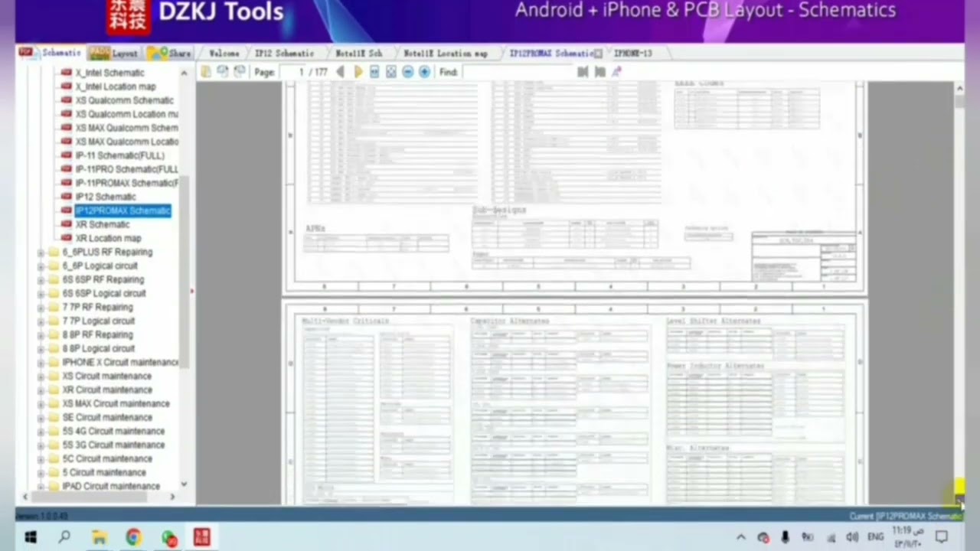Click XR Circuit maintenance folder icon
This screenshot has width=980, height=551.
[54, 390]
